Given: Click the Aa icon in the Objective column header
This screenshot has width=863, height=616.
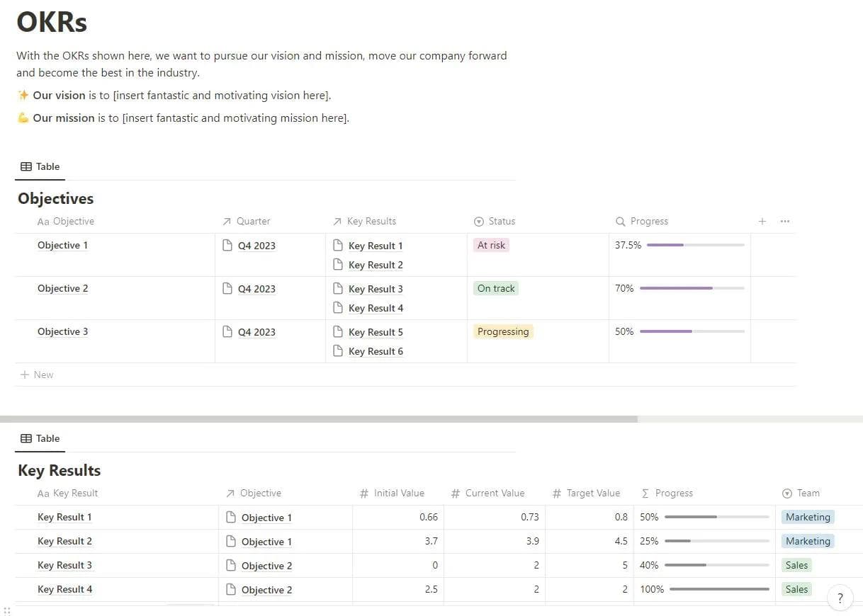Looking at the screenshot, I should click(43, 221).
